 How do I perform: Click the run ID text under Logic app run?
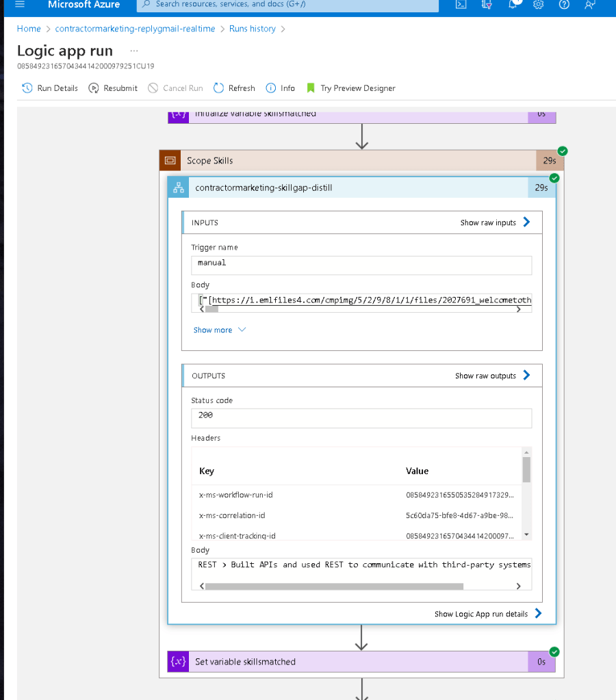(x=86, y=66)
